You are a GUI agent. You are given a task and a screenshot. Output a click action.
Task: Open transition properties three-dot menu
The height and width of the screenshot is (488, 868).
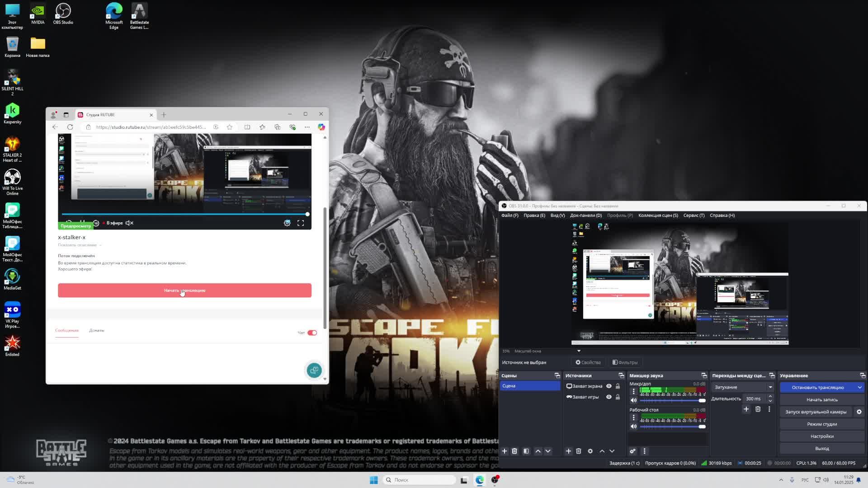pos(769,409)
